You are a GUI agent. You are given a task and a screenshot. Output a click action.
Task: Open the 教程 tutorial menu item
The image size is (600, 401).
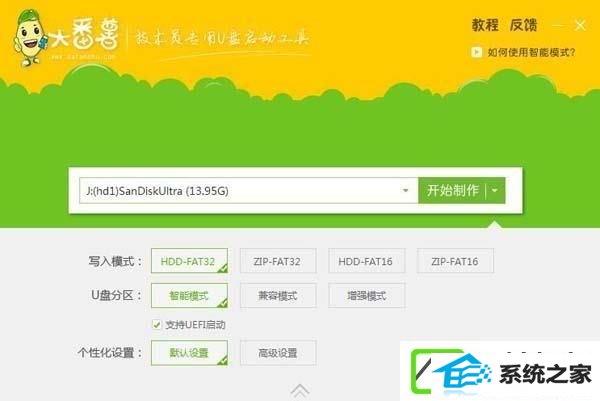(484, 25)
